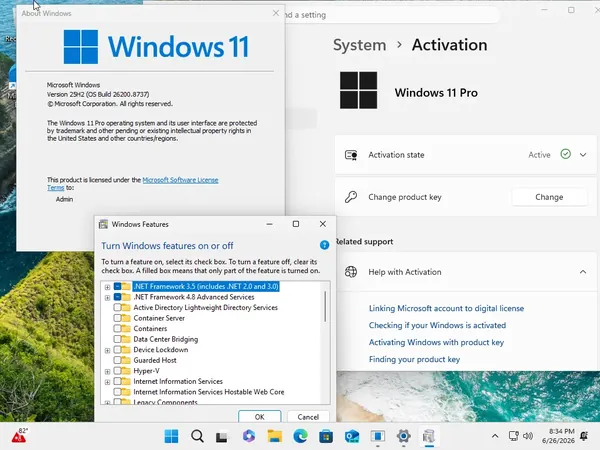
Task: Click the Activation state certificate icon
Action: point(351,155)
